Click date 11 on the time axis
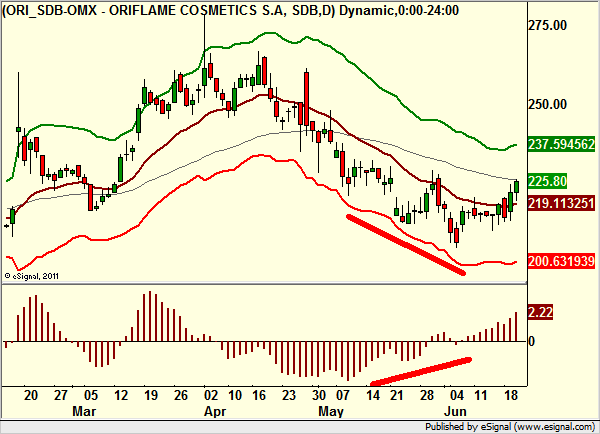The height and width of the screenshot is (434, 600). pyautogui.click(x=481, y=395)
